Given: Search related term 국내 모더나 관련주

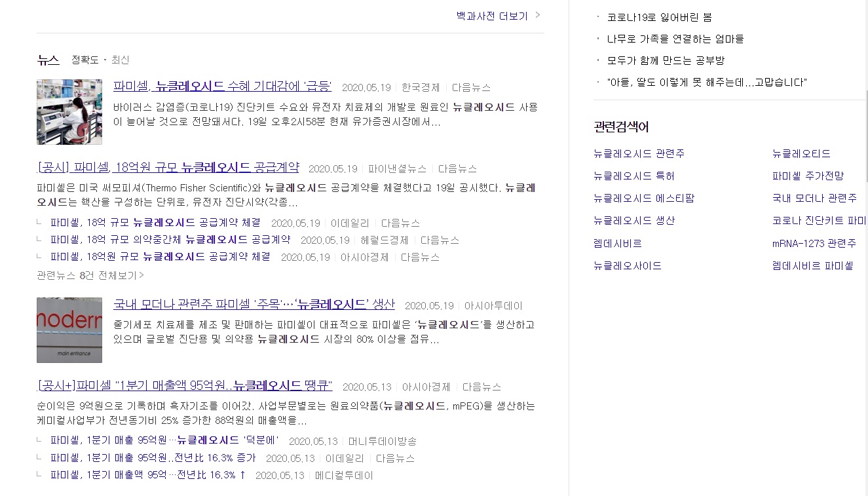Looking at the screenshot, I should coord(814,198).
